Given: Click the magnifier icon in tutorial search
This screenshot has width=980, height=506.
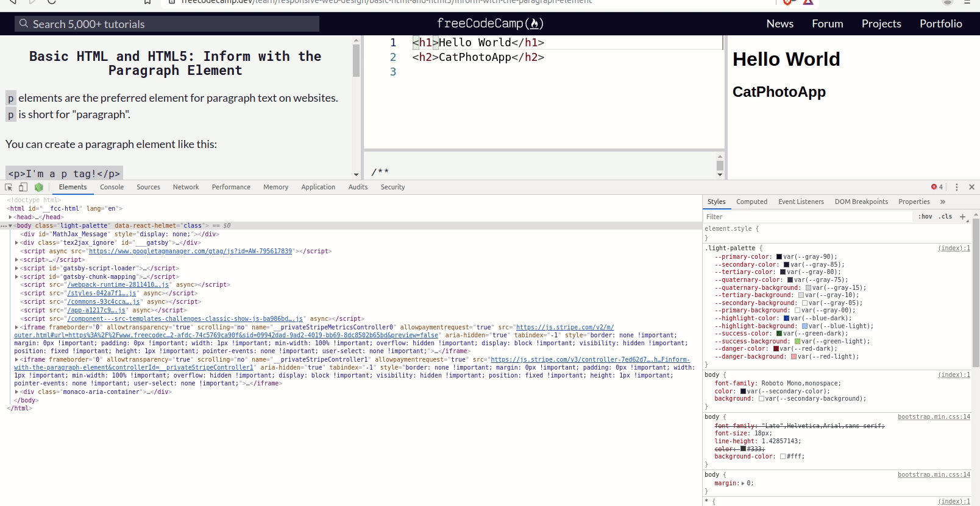Looking at the screenshot, I should [x=24, y=23].
